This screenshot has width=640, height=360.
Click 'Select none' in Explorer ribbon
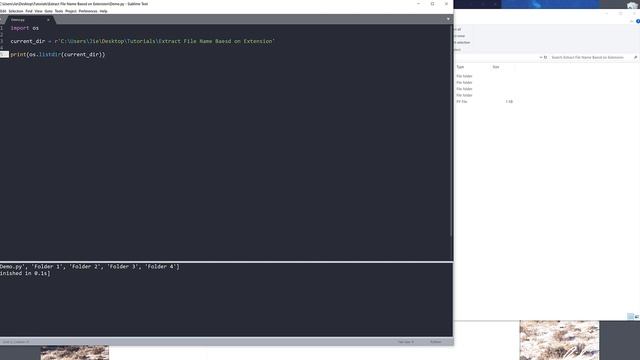(459, 36)
